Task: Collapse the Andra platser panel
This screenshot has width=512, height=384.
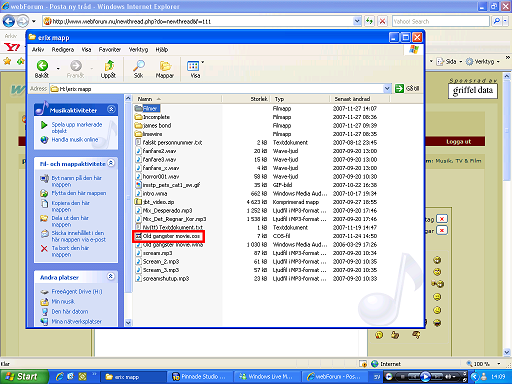Action: coord(111,277)
